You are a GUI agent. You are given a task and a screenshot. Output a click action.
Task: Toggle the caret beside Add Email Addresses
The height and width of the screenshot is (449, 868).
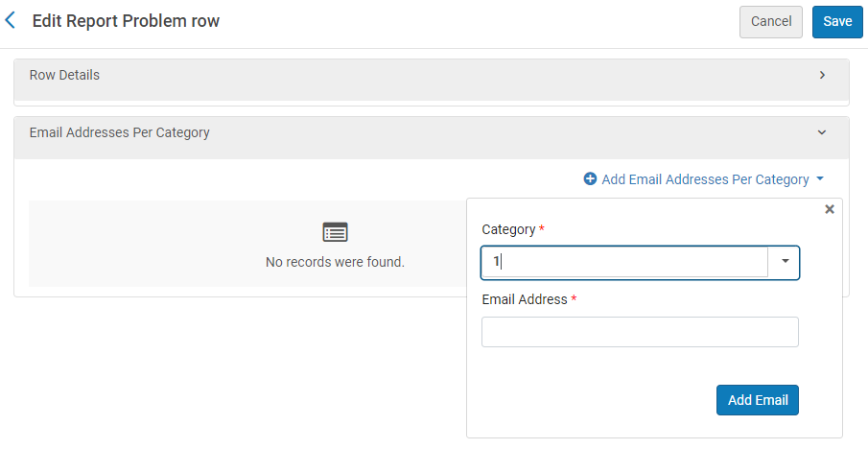tap(820, 179)
